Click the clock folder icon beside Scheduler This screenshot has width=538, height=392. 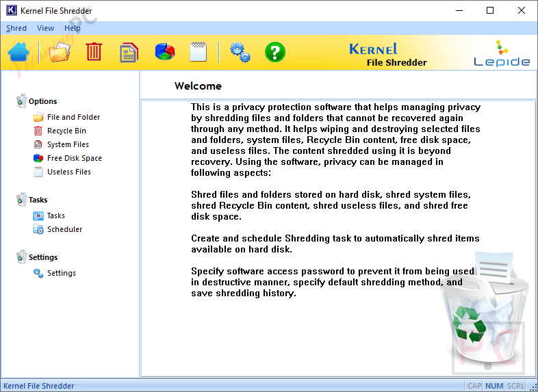(38, 229)
